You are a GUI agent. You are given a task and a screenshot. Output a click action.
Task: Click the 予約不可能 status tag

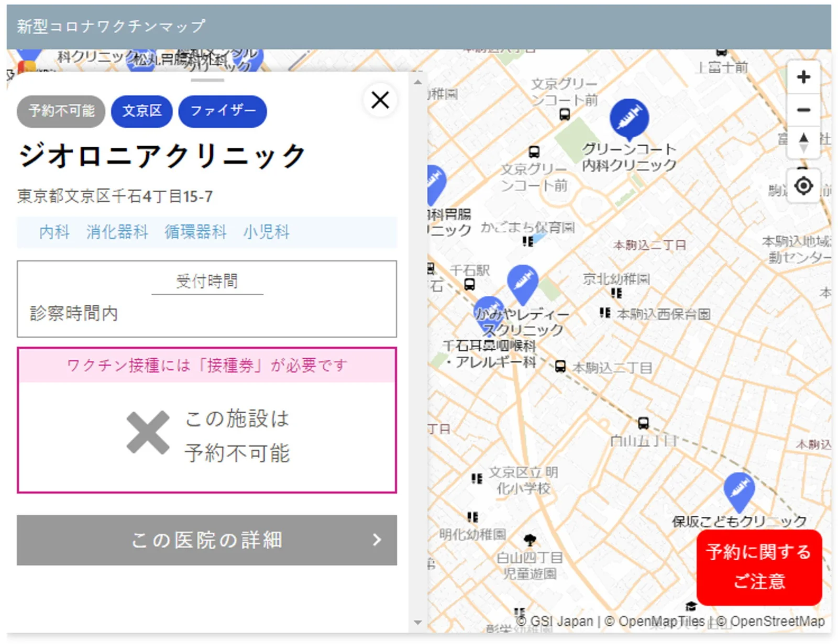click(61, 111)
